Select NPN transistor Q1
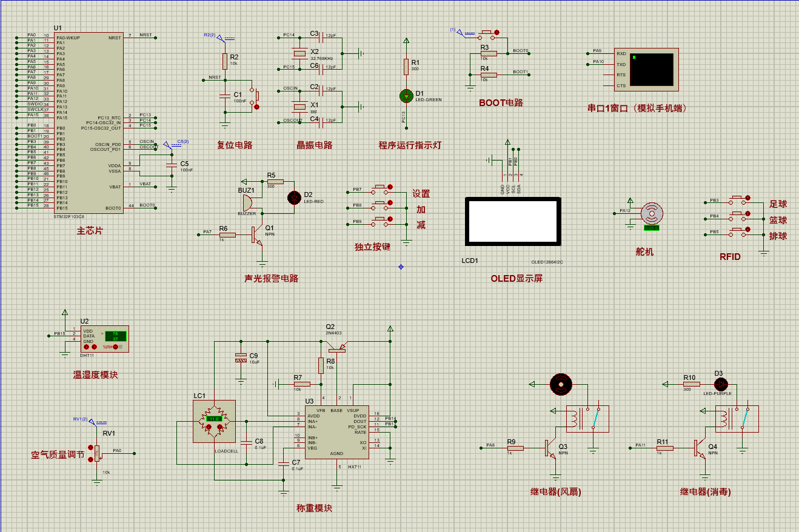The height and width of the screenshot is (532, 799). pos(256,234)
